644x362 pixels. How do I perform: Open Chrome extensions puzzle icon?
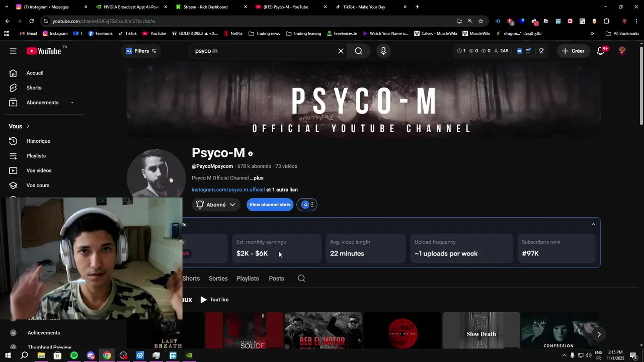[x=606, y=21]
